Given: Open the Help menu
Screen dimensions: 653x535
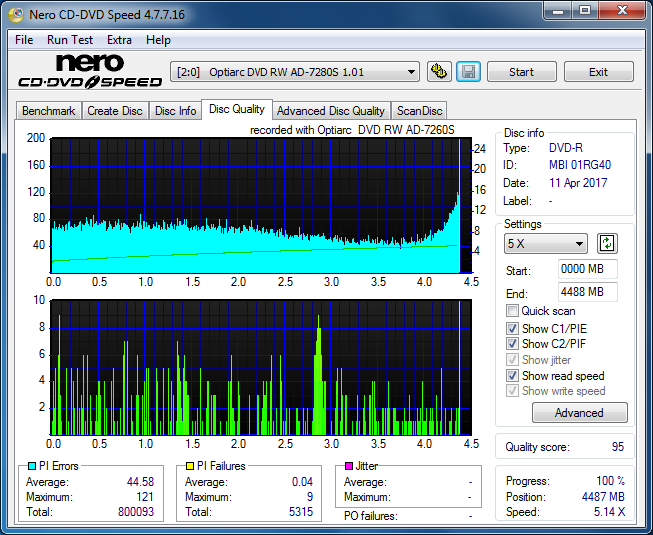Looking at the screenshot, I should coord(158,40).
